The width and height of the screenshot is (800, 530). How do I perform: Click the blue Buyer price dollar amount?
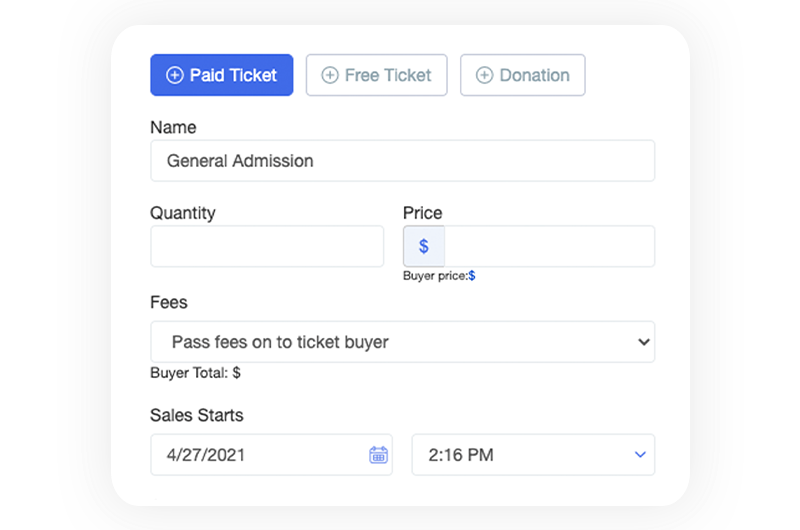pyautogui.click(x=472, y=276)
